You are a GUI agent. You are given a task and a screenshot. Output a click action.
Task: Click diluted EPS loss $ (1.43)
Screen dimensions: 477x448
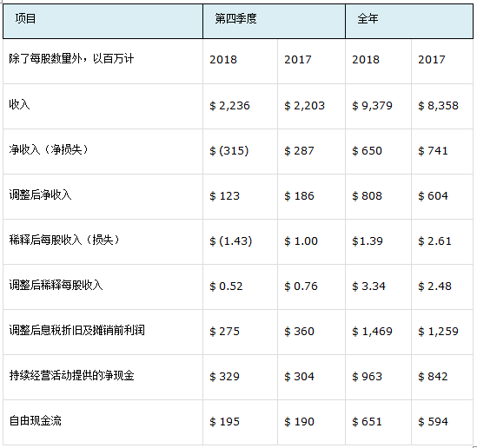pos(231,241)
